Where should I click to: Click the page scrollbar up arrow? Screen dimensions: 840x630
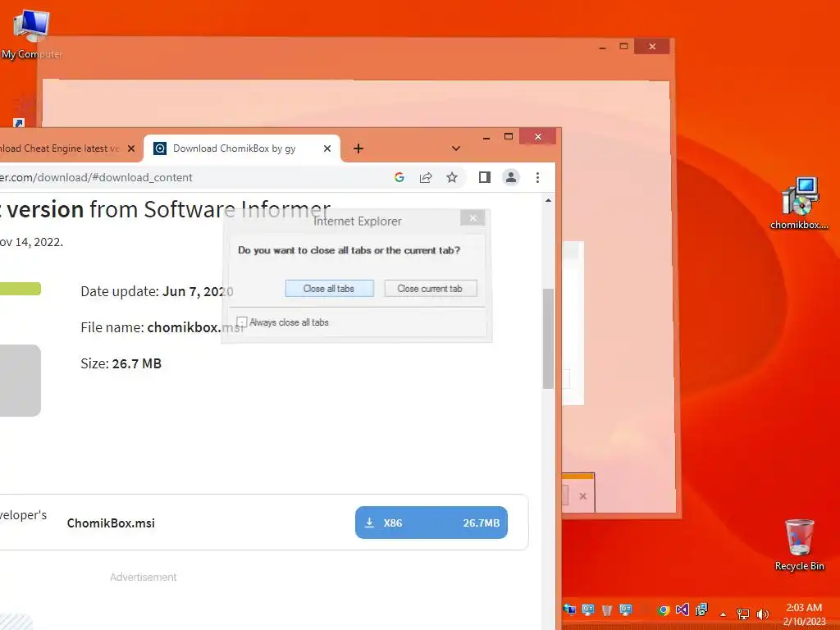(548, 200)
